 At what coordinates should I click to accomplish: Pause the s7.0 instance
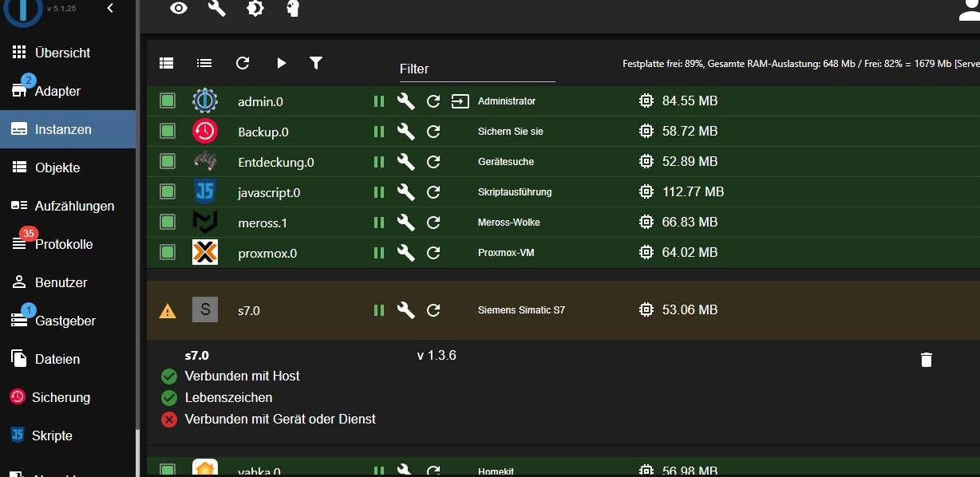(379, 310)
